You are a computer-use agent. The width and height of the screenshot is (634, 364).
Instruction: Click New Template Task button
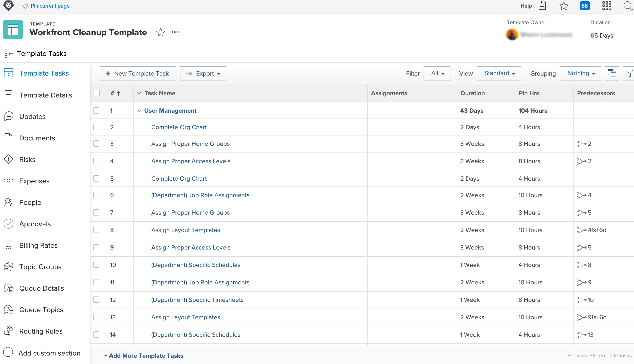tap(138, 74)
